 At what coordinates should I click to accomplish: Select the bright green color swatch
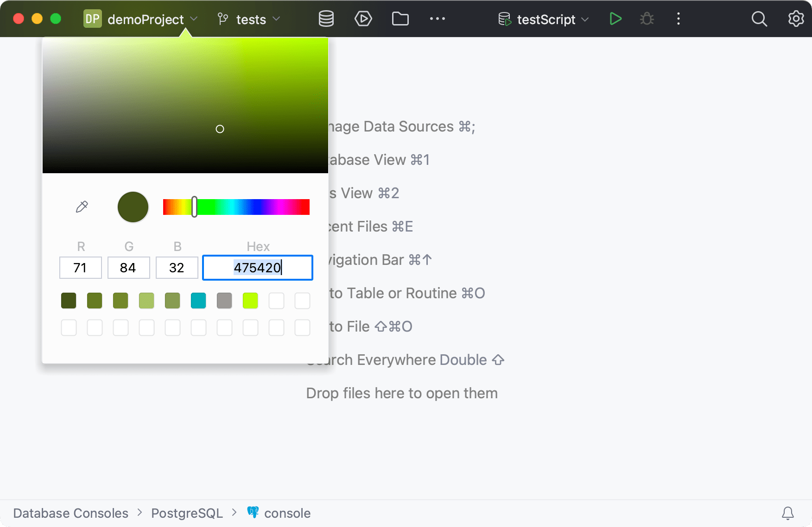click(x=250, y=301)
